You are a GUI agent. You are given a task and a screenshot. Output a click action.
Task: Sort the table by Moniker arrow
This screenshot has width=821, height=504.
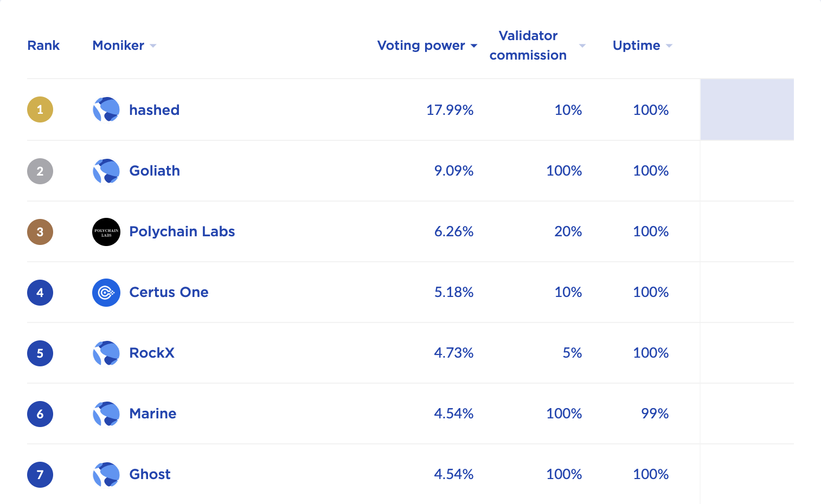coord(153,46)
